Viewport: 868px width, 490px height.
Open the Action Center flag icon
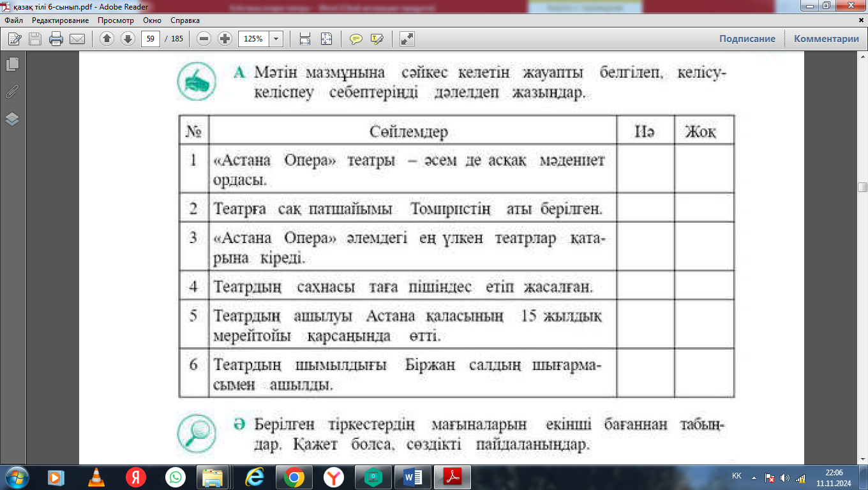[770, 477]
